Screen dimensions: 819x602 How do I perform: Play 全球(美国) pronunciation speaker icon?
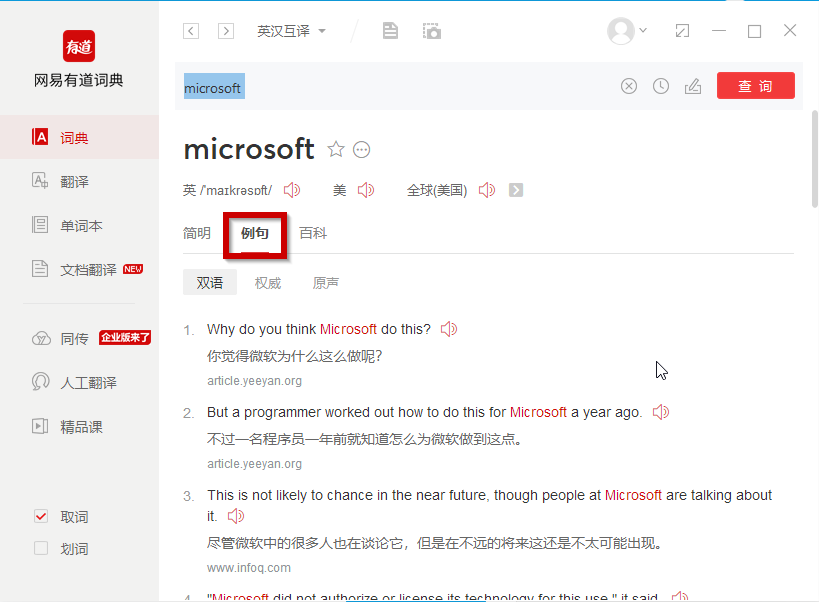point(487,190)
